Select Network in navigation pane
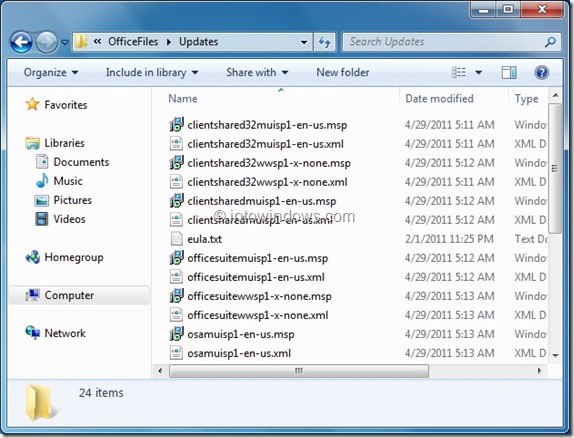The image size is (574, 438). [x=65, y=333]
